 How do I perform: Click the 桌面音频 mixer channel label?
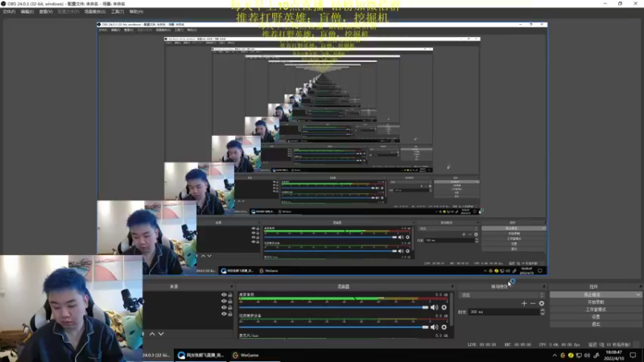(247, 294)
